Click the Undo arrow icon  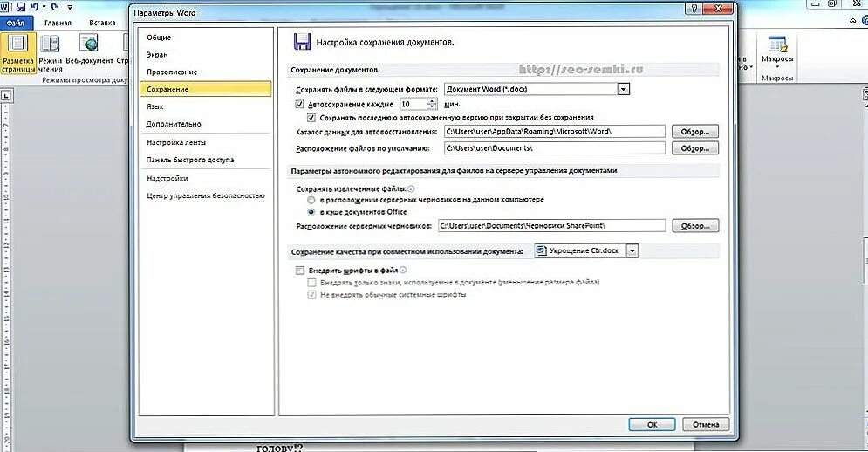pyautogui.click(x=35, y=7)
